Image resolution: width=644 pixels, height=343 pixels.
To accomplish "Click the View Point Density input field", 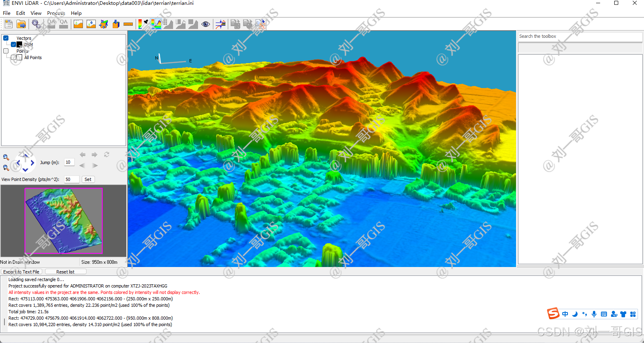I will point(72,179).
